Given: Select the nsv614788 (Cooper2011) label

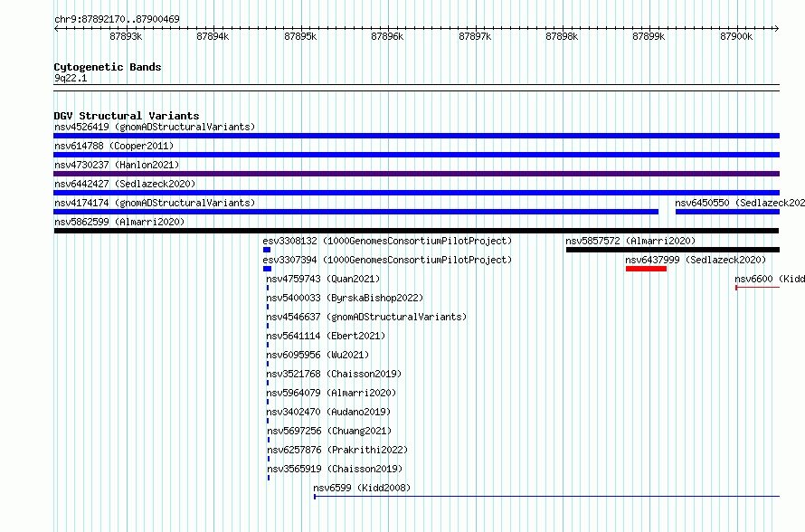Looking at the screenshot, I should (114, 146).
